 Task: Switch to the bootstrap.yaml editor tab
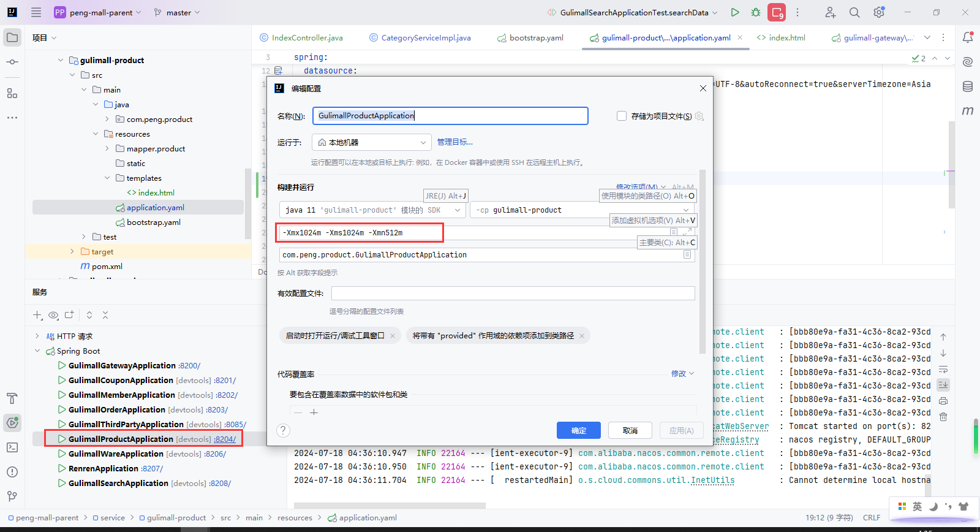(530, 37)
